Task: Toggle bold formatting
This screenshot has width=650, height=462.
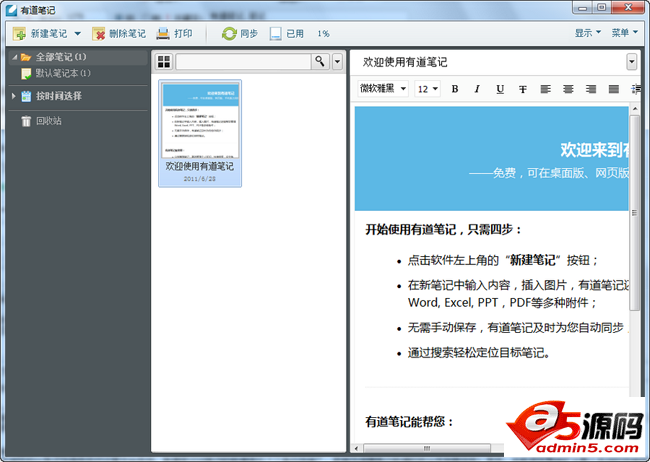Action: tap(455, 89)
